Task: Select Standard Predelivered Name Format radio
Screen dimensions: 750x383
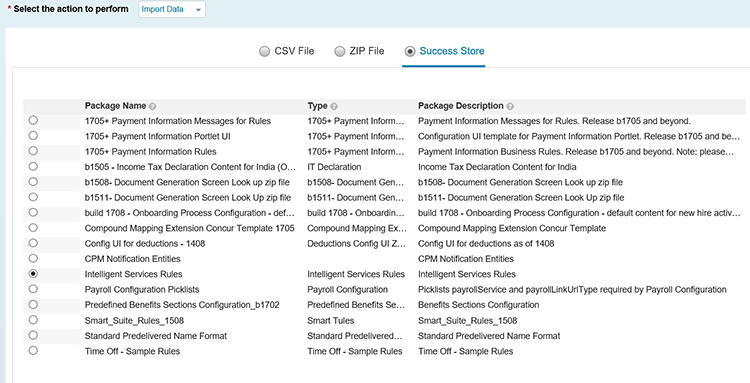Action: pyautogui.click(x=33, y=335)
